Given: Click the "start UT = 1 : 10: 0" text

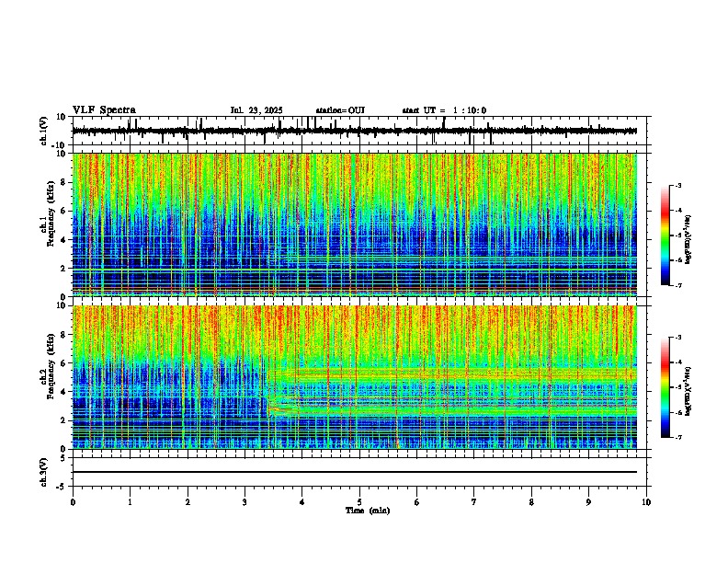Looking at the screenshot, I should pos(444,110).
